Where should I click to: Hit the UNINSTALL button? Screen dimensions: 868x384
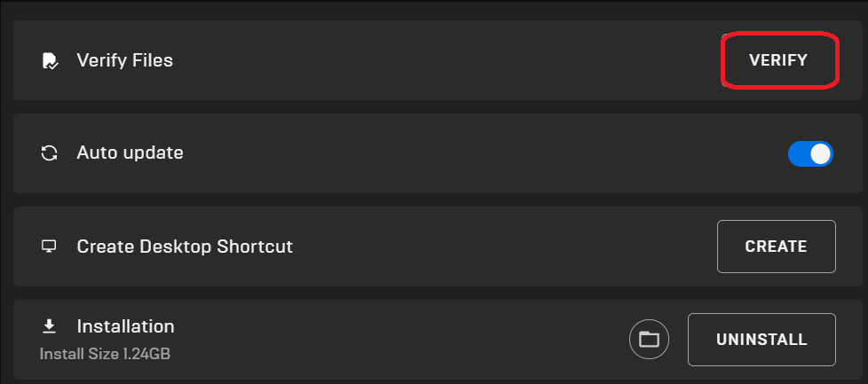[761, 340]
